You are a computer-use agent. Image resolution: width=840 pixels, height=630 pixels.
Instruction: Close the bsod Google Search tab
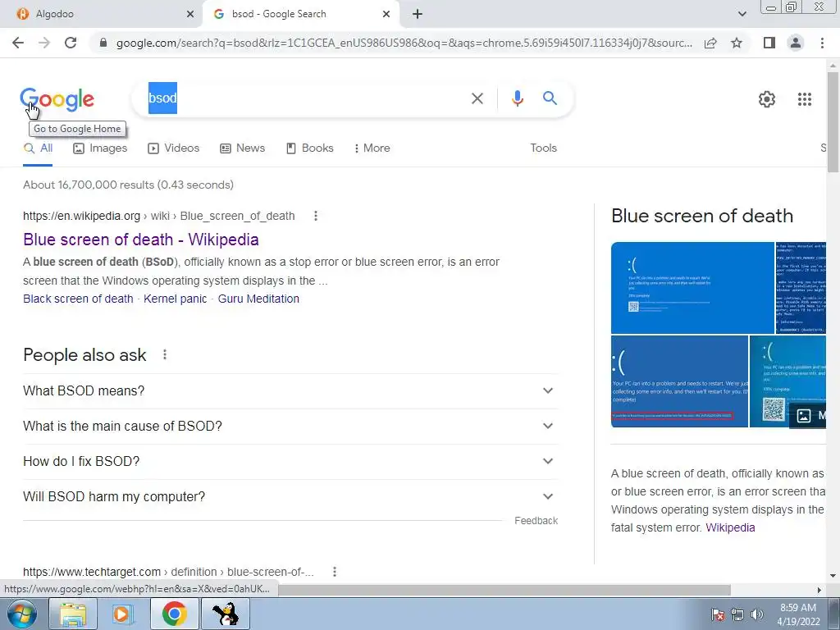(386, 14)
